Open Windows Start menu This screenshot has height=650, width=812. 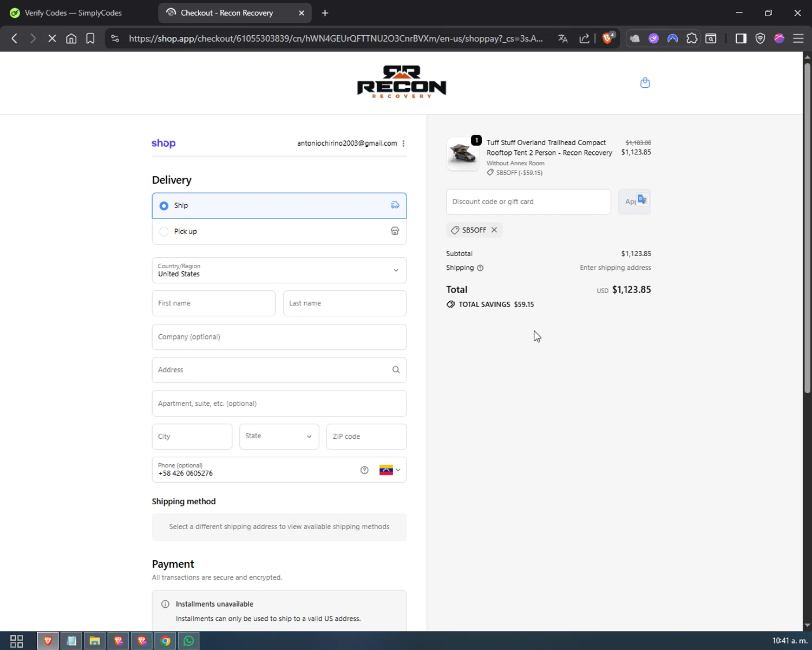click(17, 641)
